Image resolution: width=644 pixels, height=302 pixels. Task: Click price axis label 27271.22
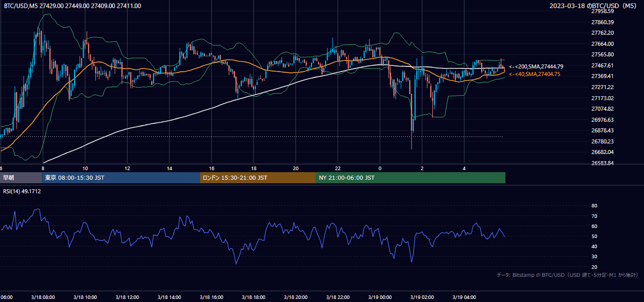(x=603, y=87)
